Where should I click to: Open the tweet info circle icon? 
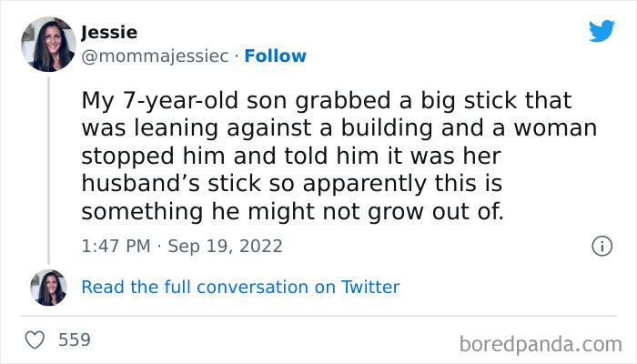(601, 246)
